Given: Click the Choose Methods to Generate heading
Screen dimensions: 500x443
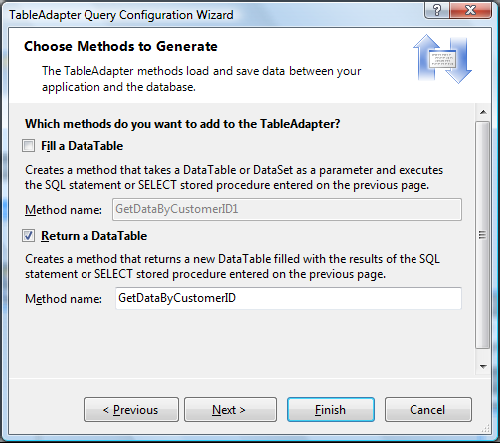Looking at the screenshot, I should pos(121,46).
